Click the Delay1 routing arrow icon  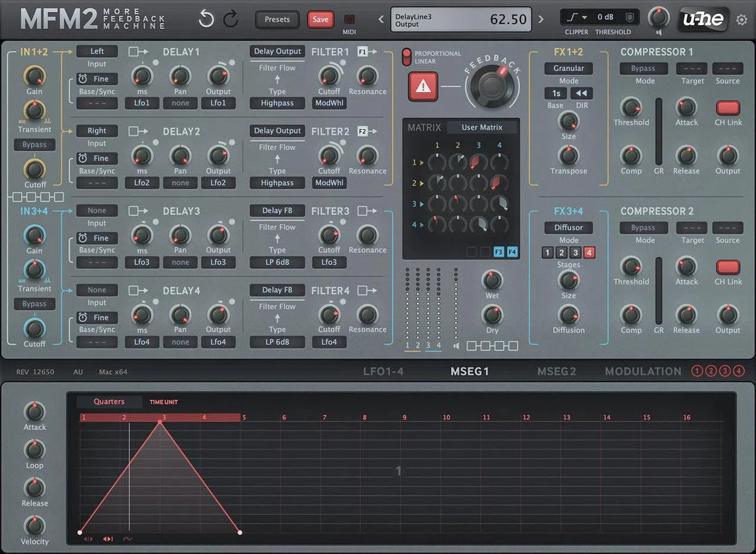pos(138,52)
